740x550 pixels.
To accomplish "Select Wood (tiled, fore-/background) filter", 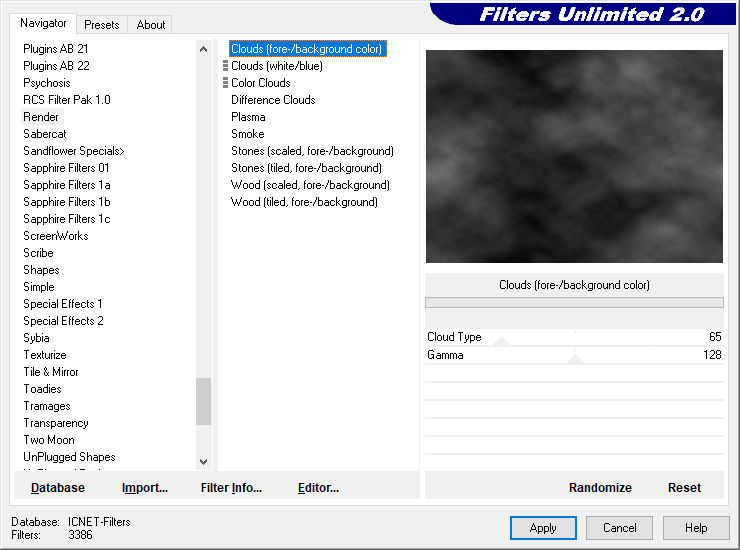I will [304, 202].
